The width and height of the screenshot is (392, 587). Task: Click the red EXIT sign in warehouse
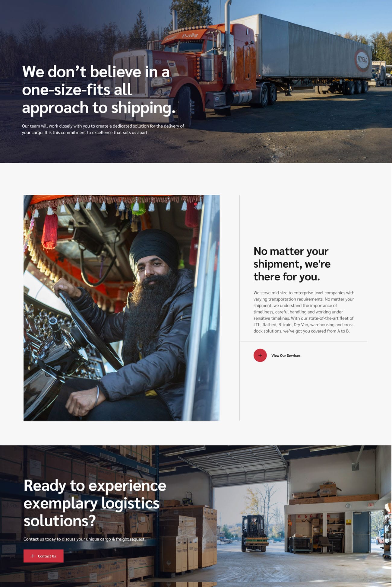point(371,505)
